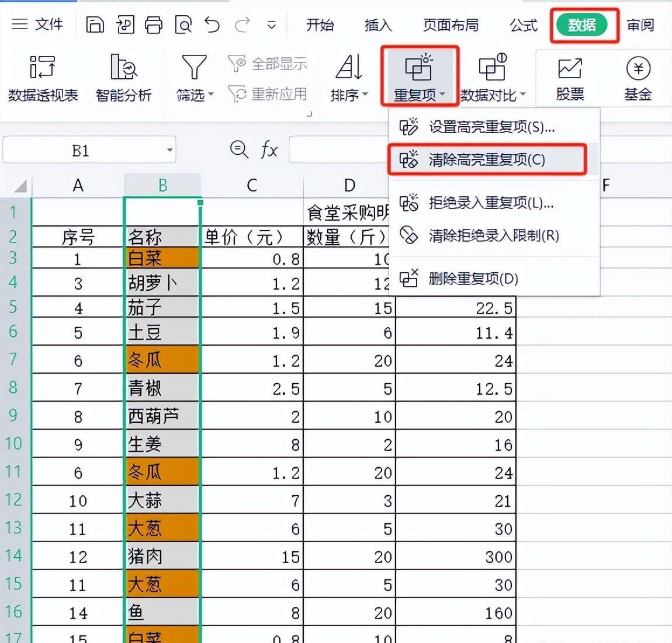Choose 设置高亮重复项(S)... menu entry
The height and width of the screenshot is (643, 672).
pos(494,127)
